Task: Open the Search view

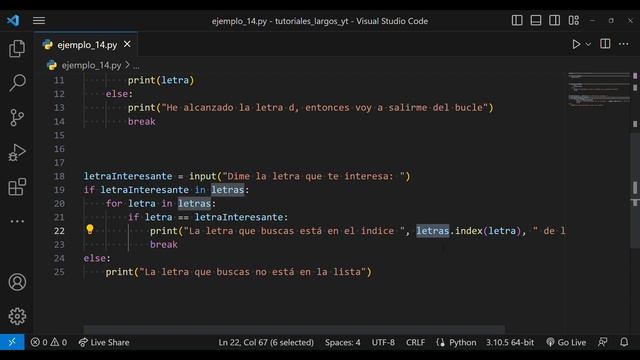Action: [17, 83]
